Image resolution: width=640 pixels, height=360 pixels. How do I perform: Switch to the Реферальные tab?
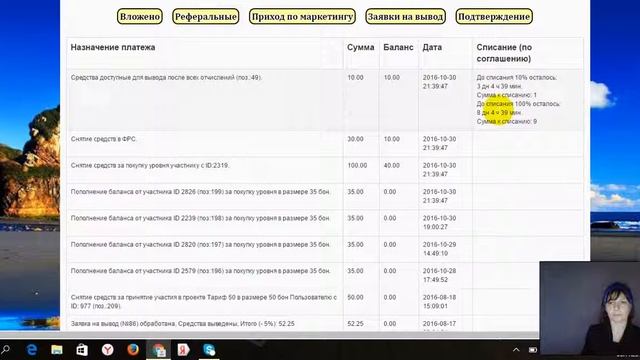coord(206,17)
